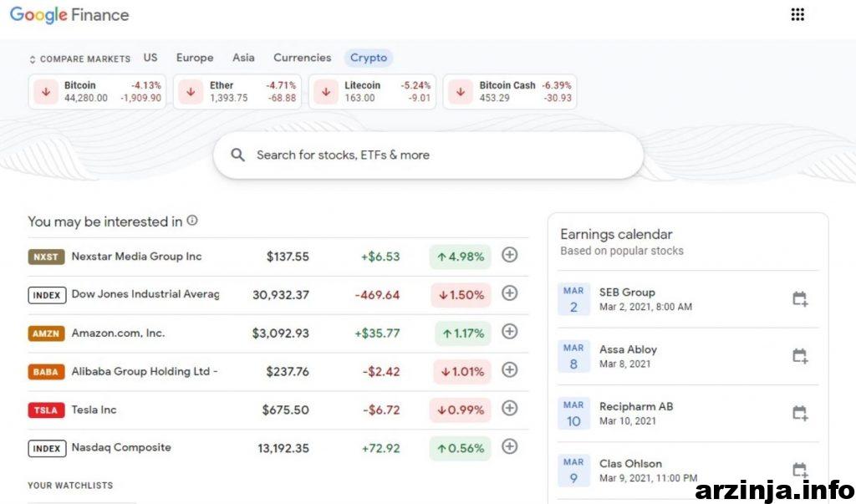Viewport: 856px width, 504px height.
Task: Click the 1.50% change pill
Action: [461, 295]
